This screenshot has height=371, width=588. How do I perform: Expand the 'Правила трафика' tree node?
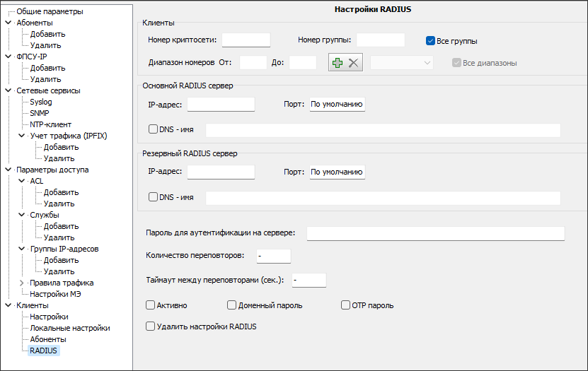click(21, 283)
